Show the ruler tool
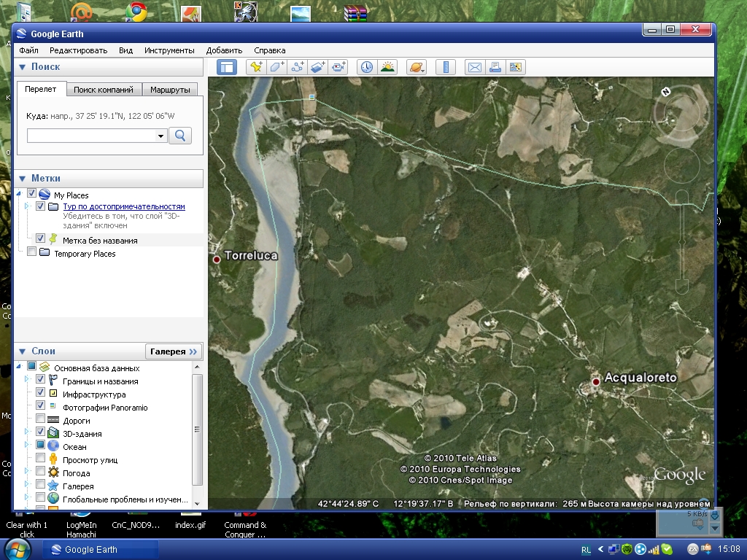 [x=446, y=67]
